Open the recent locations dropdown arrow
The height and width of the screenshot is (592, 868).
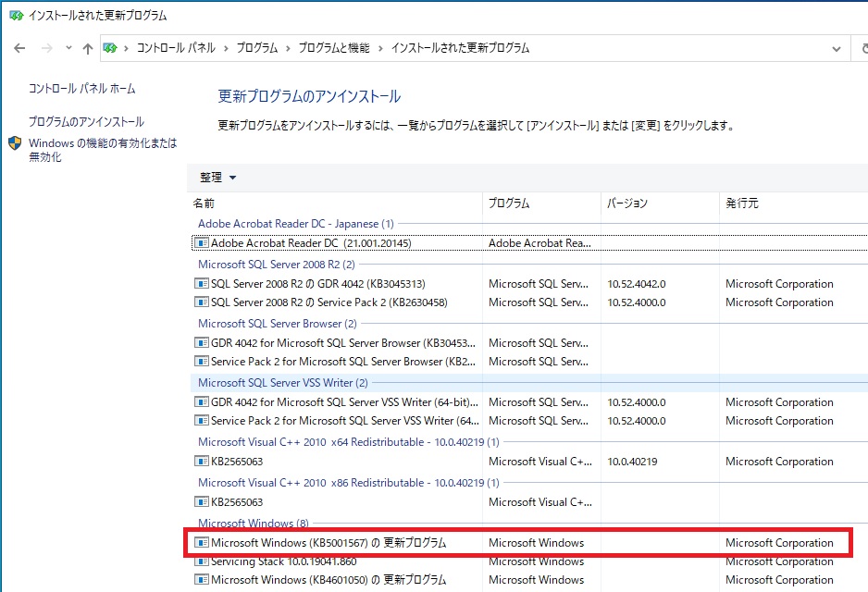click(x=68, y=48)
